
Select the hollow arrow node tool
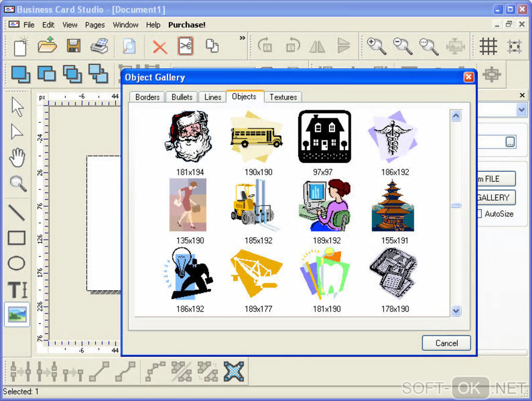pyautogui.click(x=16, y=132)
